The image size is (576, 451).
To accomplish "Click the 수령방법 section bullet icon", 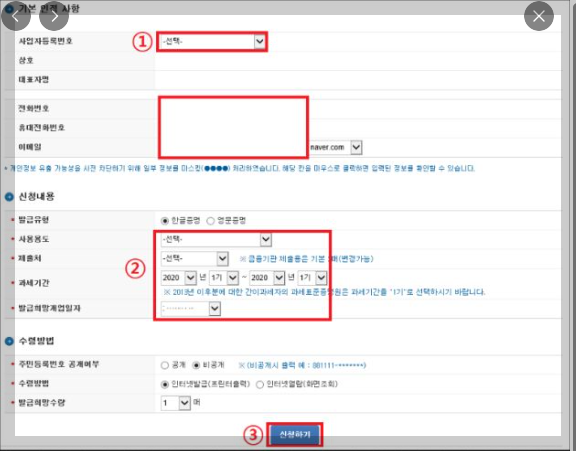I will (x=9, y=341).
